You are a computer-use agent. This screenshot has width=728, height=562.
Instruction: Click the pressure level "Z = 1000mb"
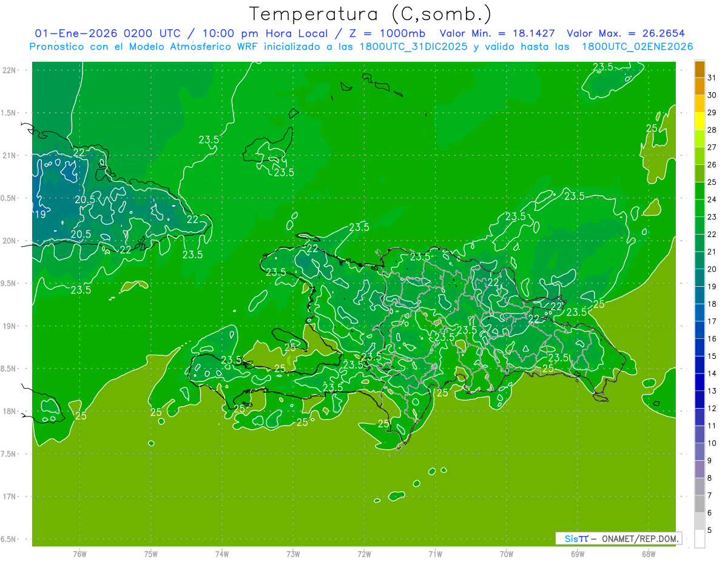tap(387, 33)
